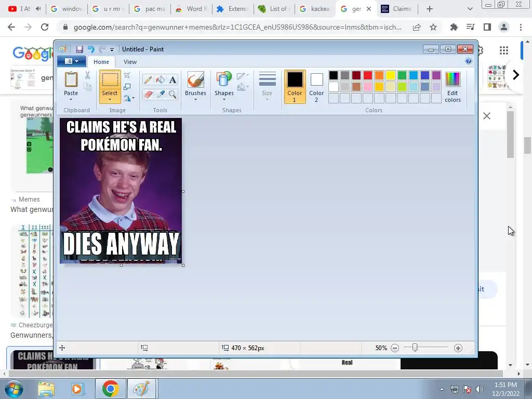Click the Brian meme image on canvas
Image resolution: width=532 pixels, height=399 pixels.
pyautogui.click(x=121, y=191)
